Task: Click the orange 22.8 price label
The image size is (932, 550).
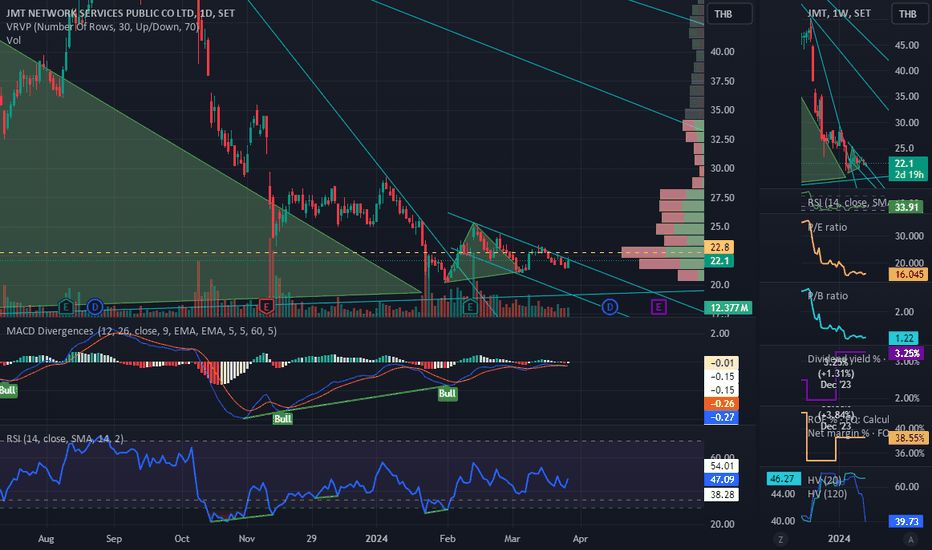Action: (x=719, y=247)
